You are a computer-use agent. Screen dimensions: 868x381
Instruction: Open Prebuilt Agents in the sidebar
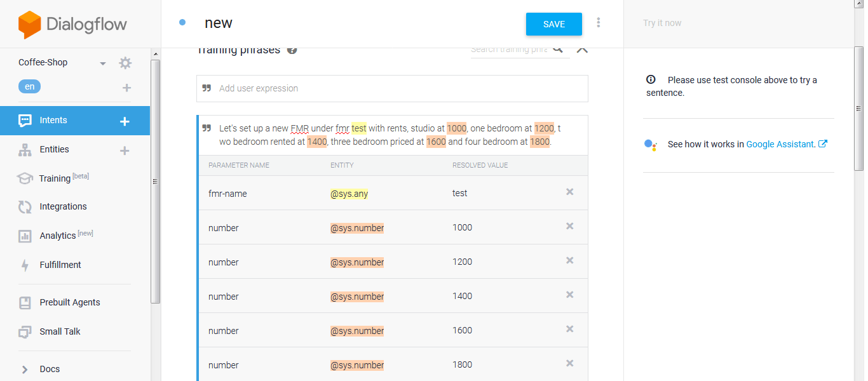(x=70, y=302)
